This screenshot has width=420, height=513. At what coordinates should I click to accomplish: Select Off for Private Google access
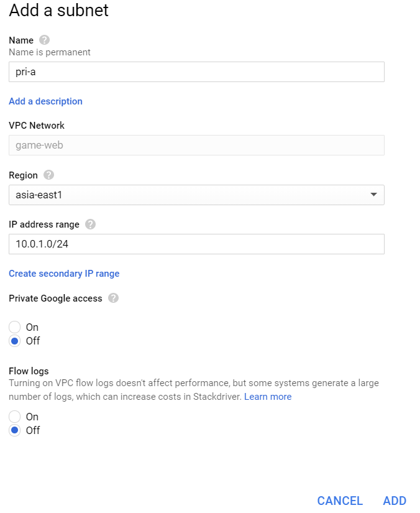click(x=15, y=341)
